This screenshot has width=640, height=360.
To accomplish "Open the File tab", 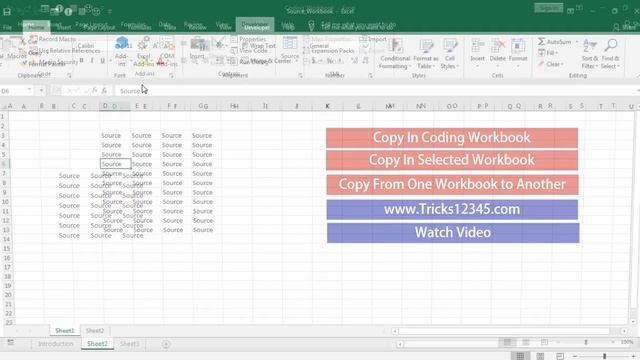I will (7, 27).
